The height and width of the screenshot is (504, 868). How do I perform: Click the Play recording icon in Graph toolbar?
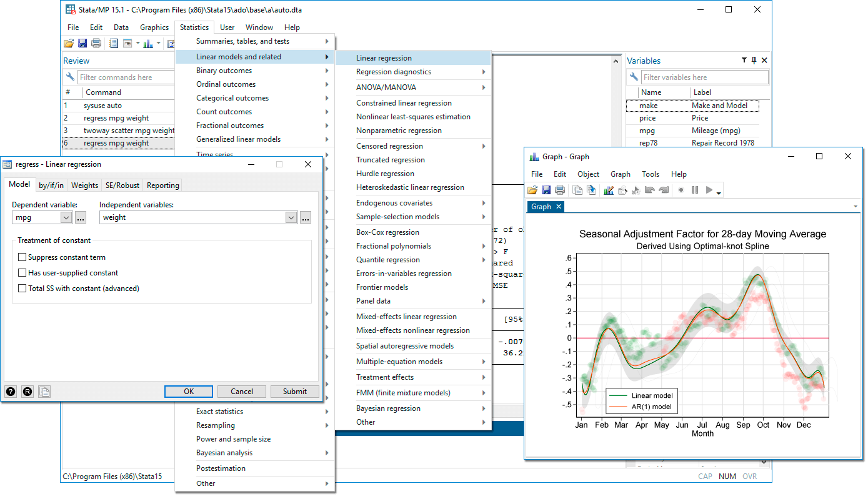tap(709, 190)
